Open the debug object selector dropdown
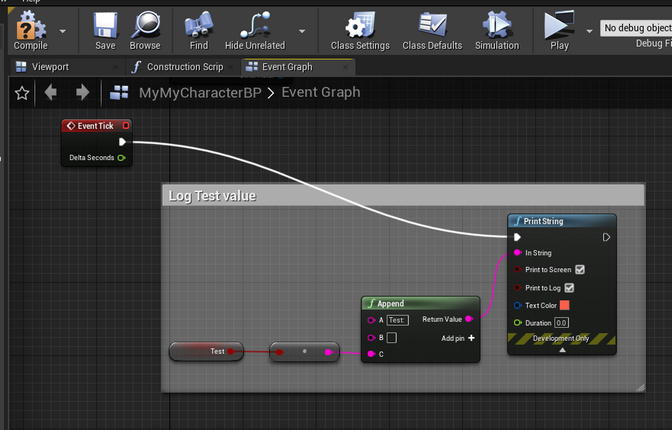This screenshot has height=430, width=672. pyautogui.click(x=636, y=28)
